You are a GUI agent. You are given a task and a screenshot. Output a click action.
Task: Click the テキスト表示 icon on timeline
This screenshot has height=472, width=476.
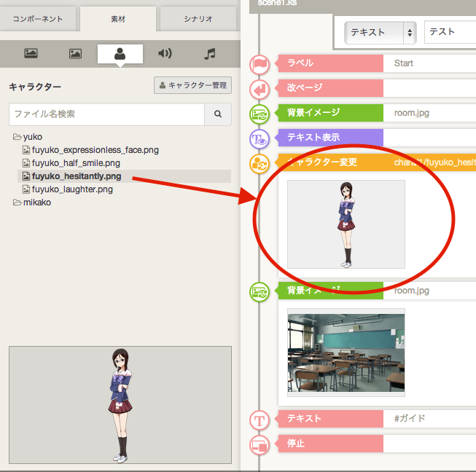[260, 138]
